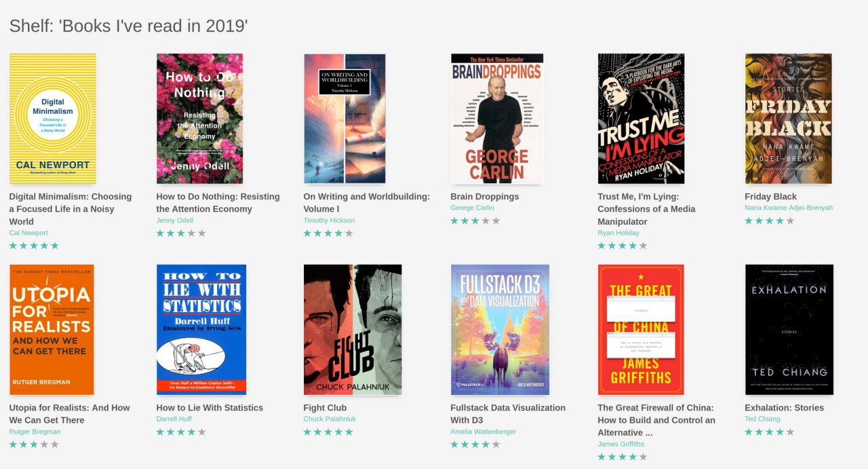The height and width of the screenshot is (469, 868).
Task: Open author page for Jenny Odell
Action: pyautogui.click(x=175, y=221)
